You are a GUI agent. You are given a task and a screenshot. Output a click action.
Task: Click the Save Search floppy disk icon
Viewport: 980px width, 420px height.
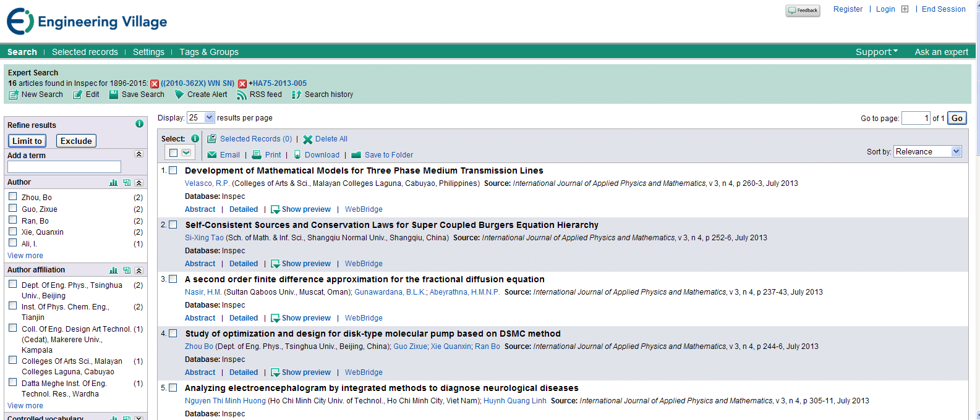click(114, 94)
